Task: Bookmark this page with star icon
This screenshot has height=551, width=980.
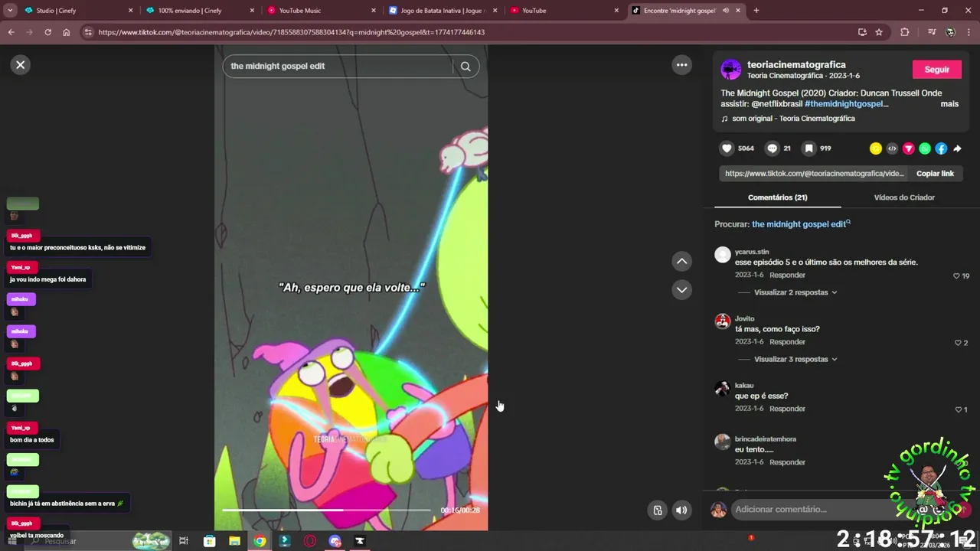Action: tap(879, 32)
